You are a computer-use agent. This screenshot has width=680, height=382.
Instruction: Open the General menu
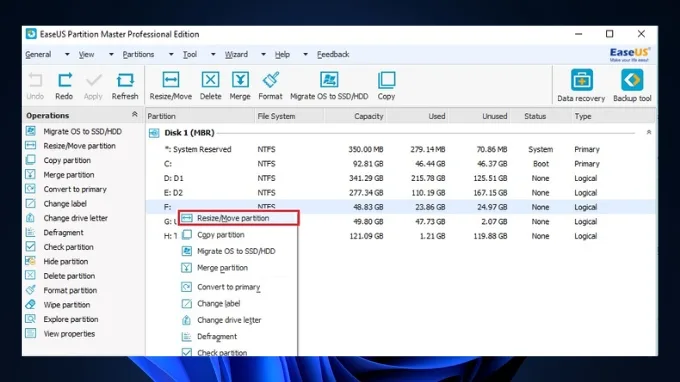tap(38, 55)
